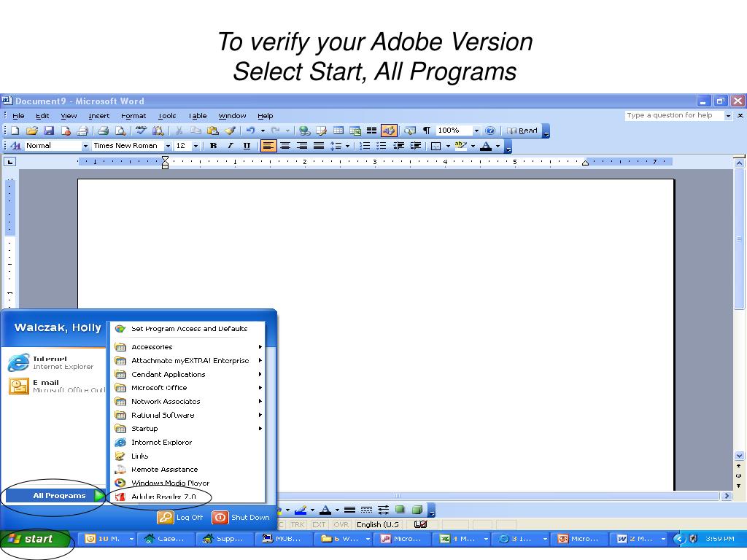Insert an Excel worksheet icon
The width and height of the screenshot is (747, 560).
(x=355, y=131)
